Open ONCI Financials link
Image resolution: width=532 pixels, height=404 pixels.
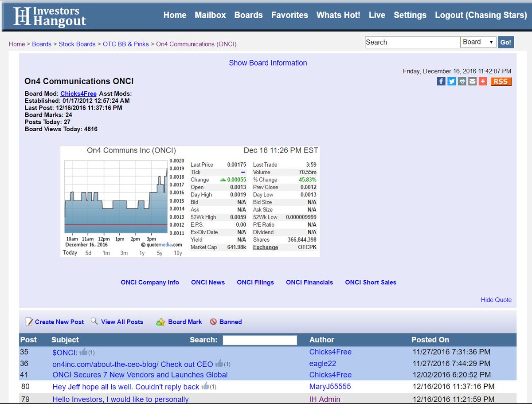309,282
